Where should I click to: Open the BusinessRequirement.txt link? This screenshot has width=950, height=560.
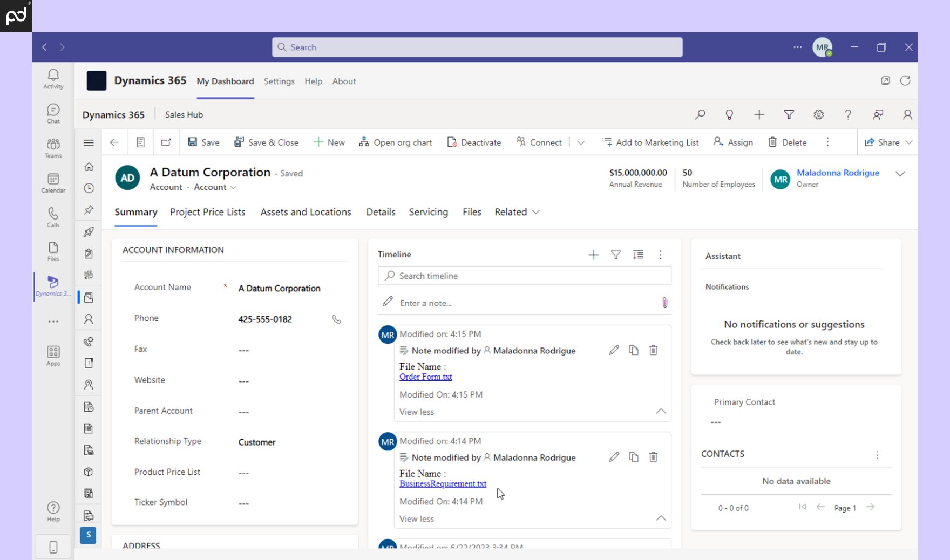(443, 484)
